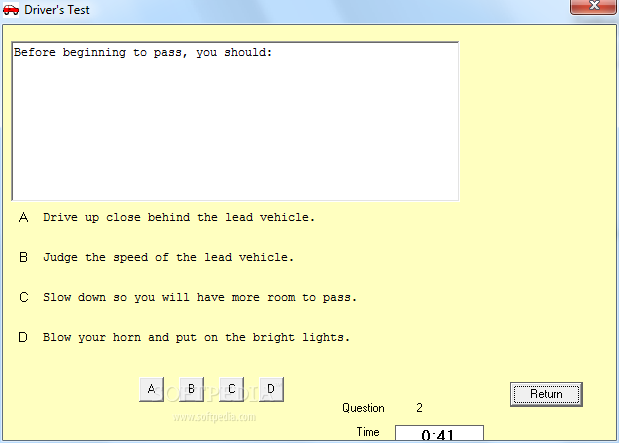Click the 'Time' label
This screenshot has width=619, height=443.
368,432
